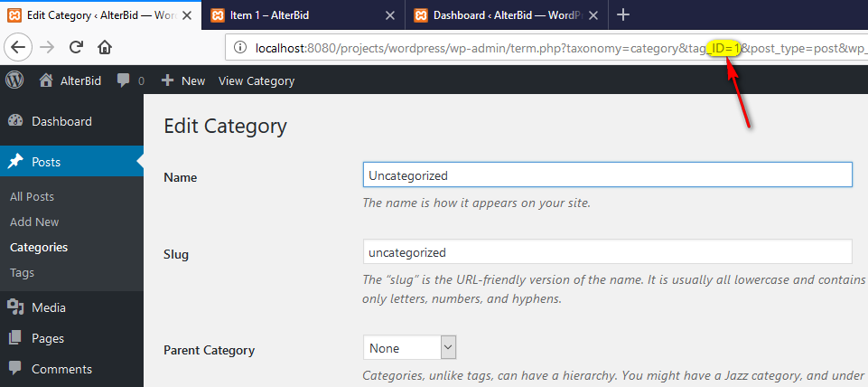This screenshot has width=868, height=387.
Task: Click the browser back arrow
Action: click(20, 47)
